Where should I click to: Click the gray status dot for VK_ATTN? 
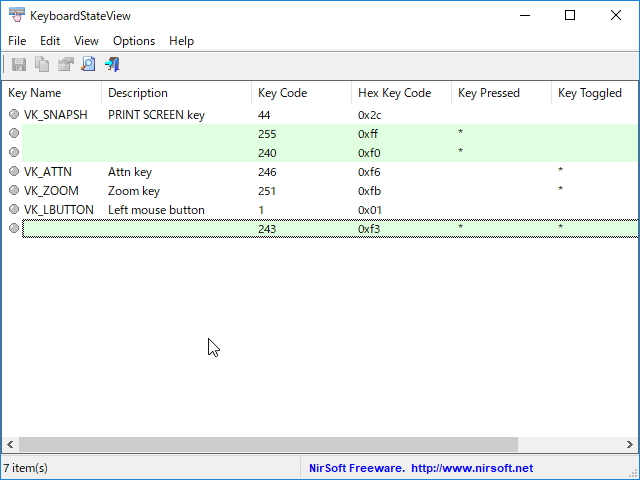coord(14,171)
